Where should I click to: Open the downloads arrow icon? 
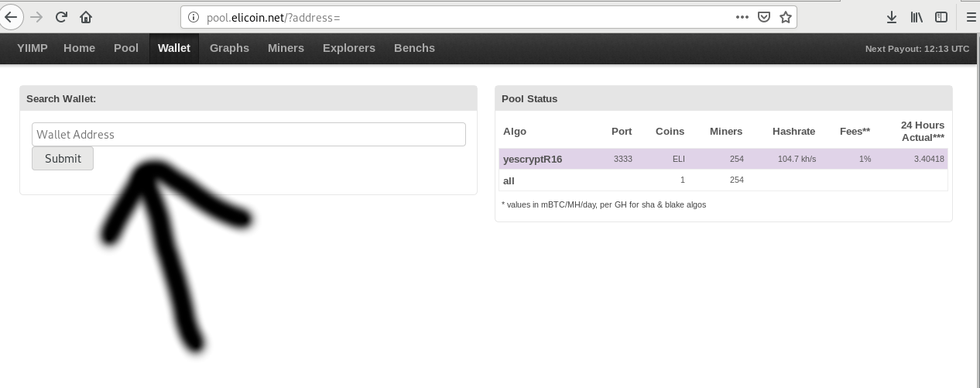coord(892,17)
